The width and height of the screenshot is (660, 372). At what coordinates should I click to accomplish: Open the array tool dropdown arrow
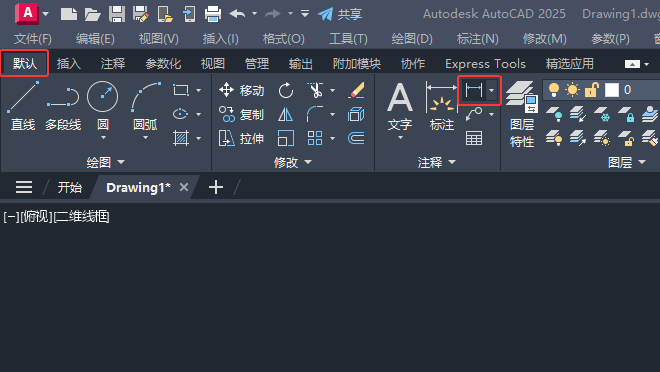[333, 138]
